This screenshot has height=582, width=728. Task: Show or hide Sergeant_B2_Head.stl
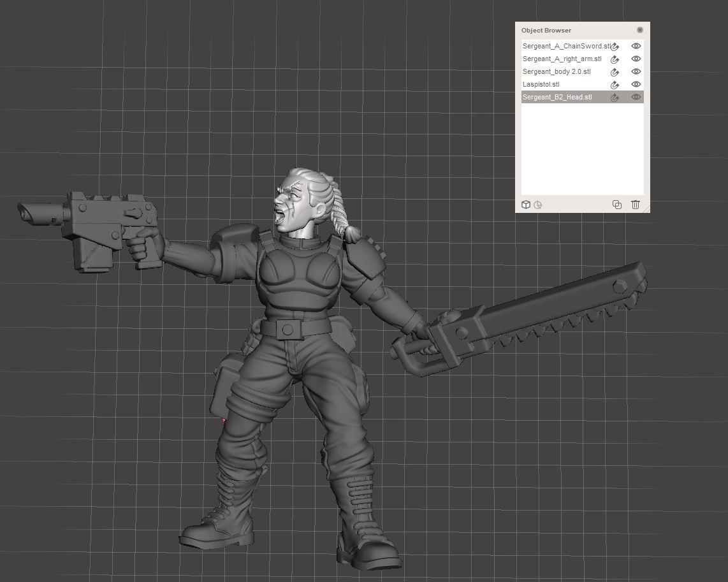[x=636, y=97]
